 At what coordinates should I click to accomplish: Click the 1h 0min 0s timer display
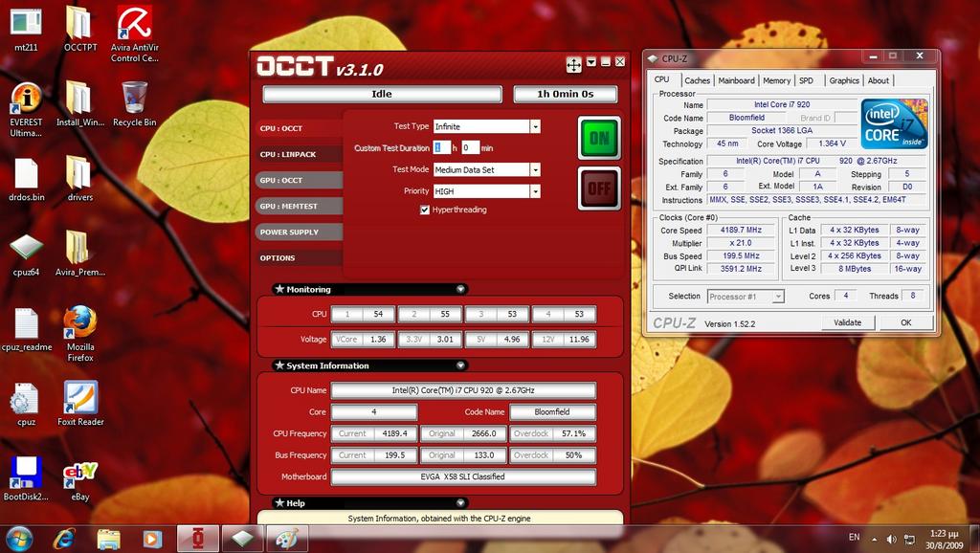pyautogui.click(x=565, y=94)
